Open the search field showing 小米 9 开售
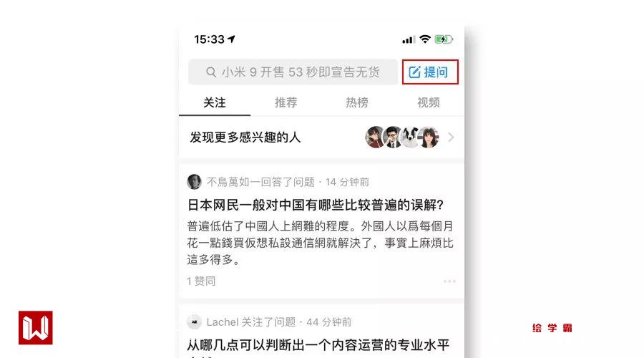 click(x=293, y=72)
